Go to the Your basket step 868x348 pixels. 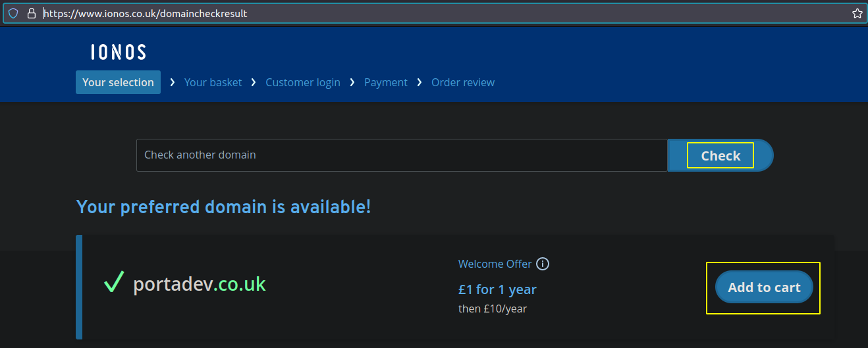pos(213,82)
